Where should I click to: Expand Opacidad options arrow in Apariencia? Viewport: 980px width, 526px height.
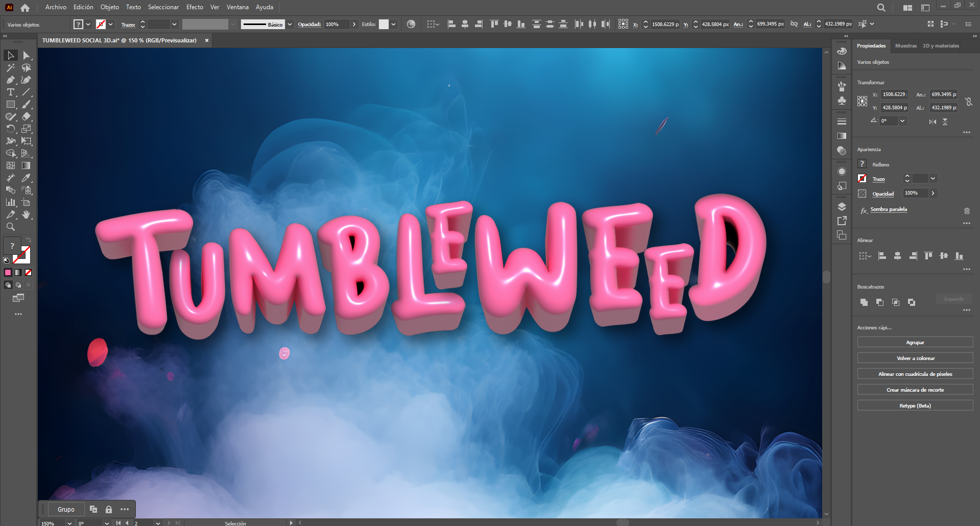pyautogui.click(x=933, y=193)
